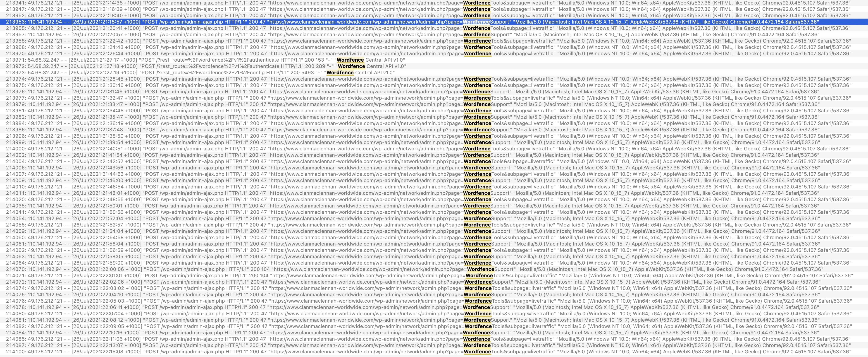Choose result line 214009
868x357 pixels.
[x=434, y=180]
